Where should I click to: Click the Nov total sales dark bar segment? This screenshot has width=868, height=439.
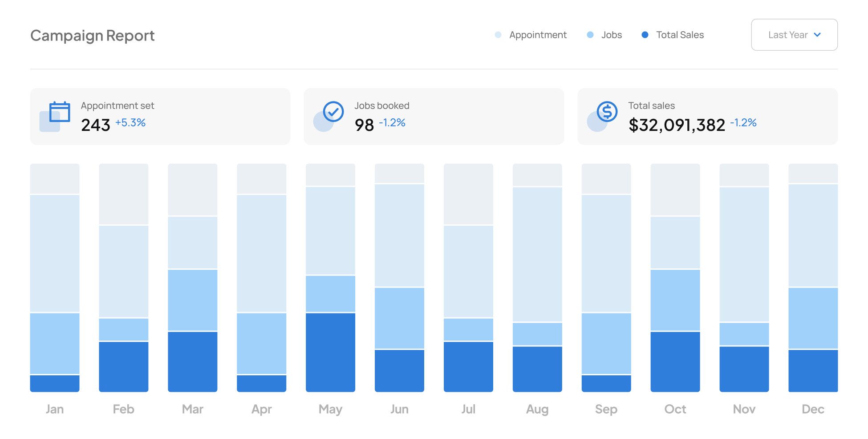(x=744, y=369)
